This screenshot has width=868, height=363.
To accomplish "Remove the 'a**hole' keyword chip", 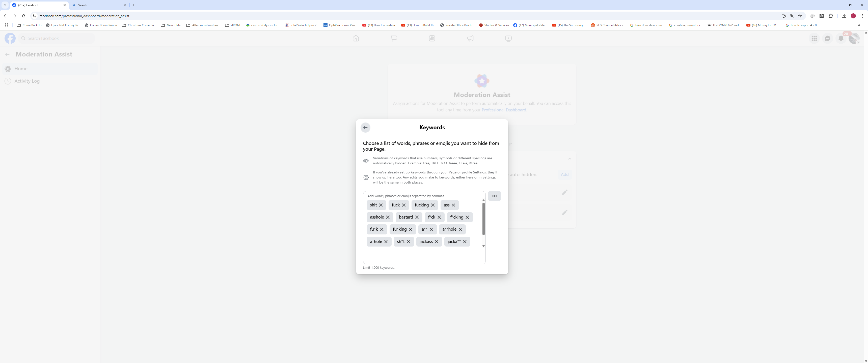I will coord(460,229).
